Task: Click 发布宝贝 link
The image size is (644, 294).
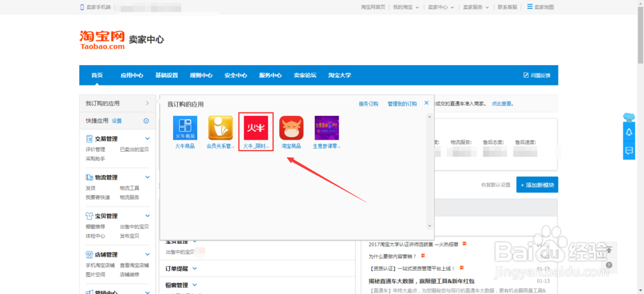Action: [129, 235]
